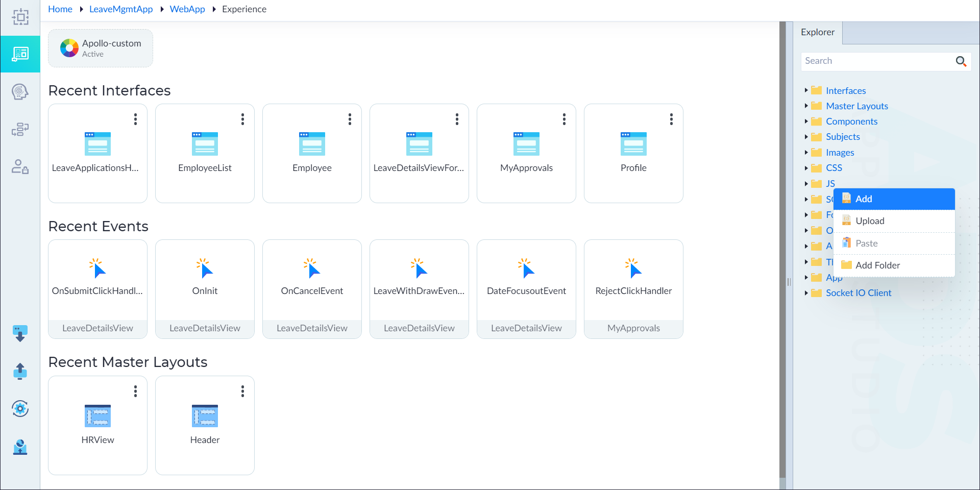
Task: Open the head-with-gear sidebar icon
Action: point(20,92)
